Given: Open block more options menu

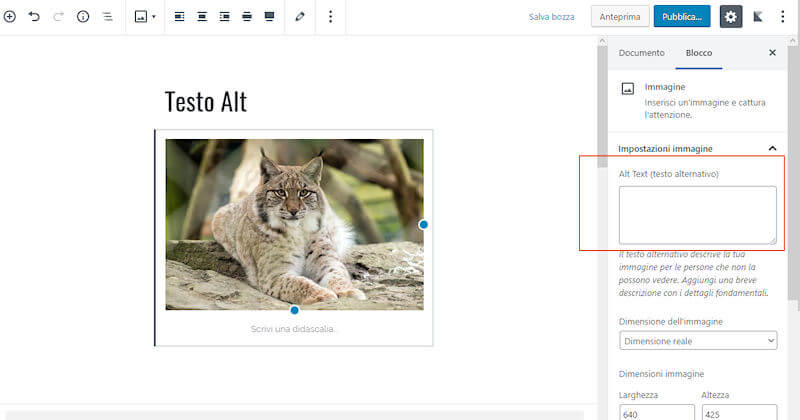Looking at the screenshot, I should click(x=331, y=17).
